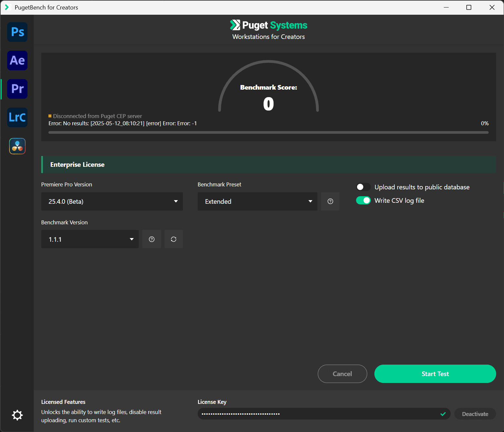The width and height of the screenshot is (504, 432).
Task: Open the Benchmark Preset dropdown
Action: 257,201
